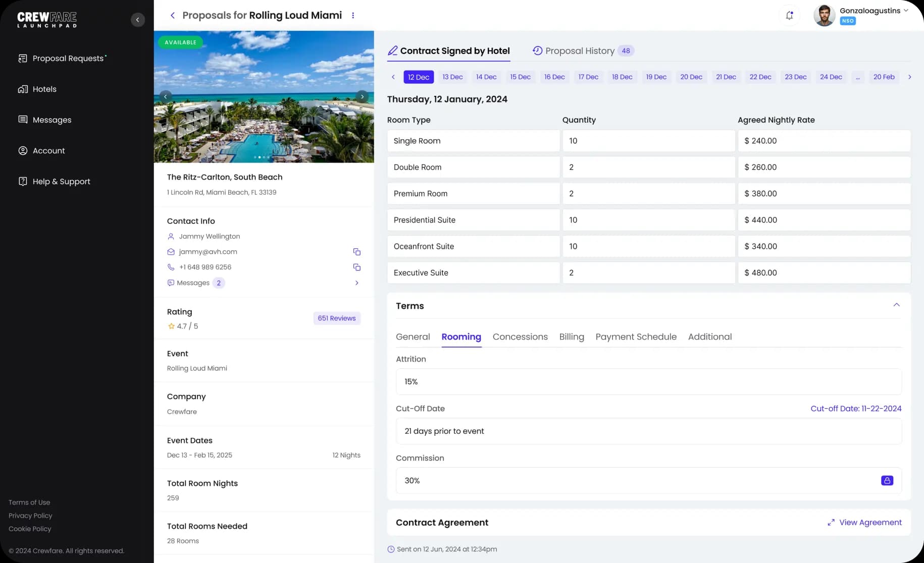
Task: Click the Crewfare Launchpad logo
Action: click(x=47, y=20)
